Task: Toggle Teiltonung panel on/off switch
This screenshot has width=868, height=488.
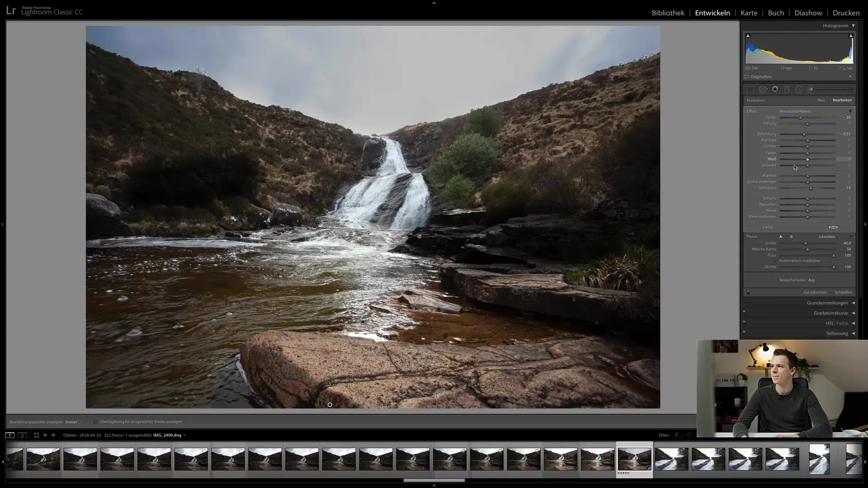Action: click(x=744, y=332)
